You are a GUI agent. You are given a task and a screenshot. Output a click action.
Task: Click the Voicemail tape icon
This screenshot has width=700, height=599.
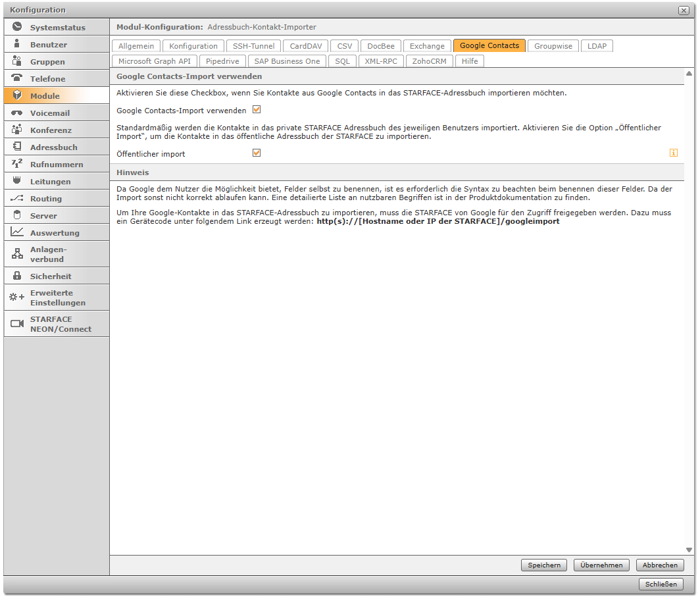17,113
